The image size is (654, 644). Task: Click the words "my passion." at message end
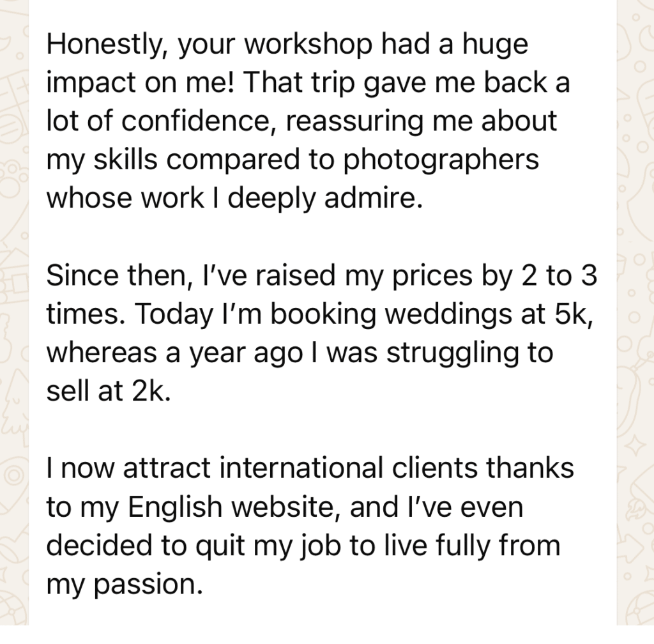click(x=125, y=584)
